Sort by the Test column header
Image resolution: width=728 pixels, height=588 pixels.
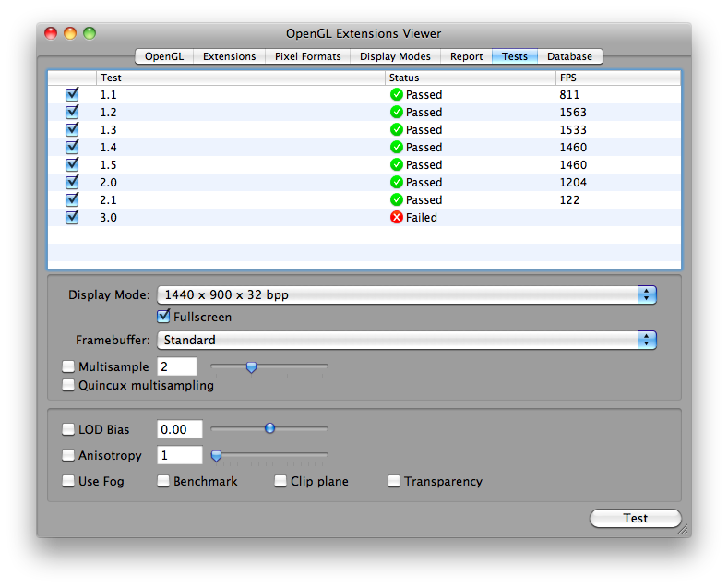(x=241, y=78)
